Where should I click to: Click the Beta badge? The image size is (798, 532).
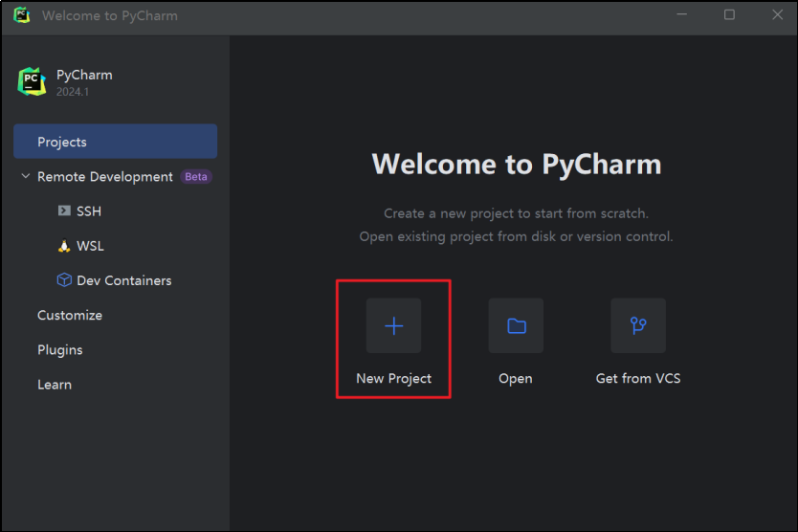click(196, 177)
